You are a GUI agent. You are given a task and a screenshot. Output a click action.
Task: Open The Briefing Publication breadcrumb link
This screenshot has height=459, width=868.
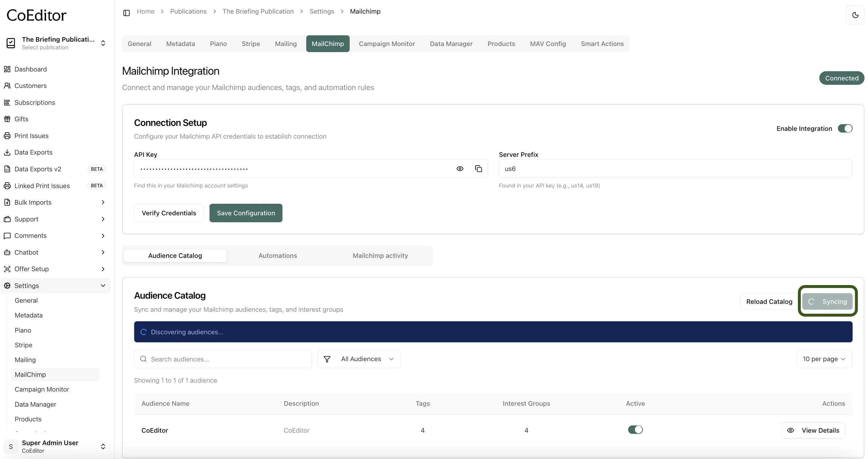pyautogui.click(x=258, y=12)
